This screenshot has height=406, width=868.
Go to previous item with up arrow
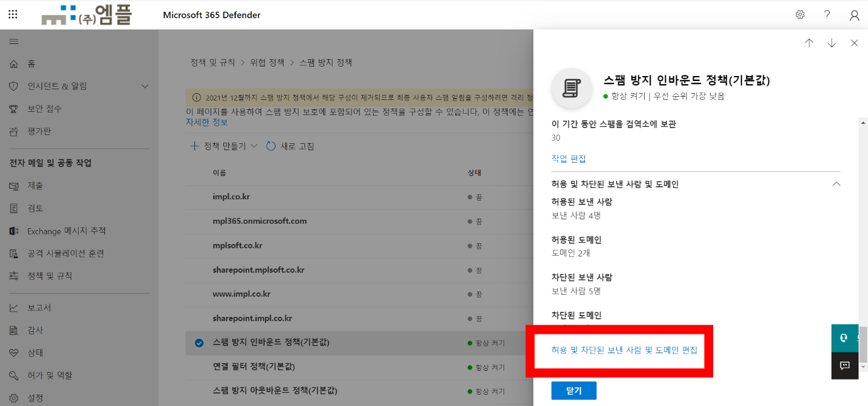pos(809,43)
